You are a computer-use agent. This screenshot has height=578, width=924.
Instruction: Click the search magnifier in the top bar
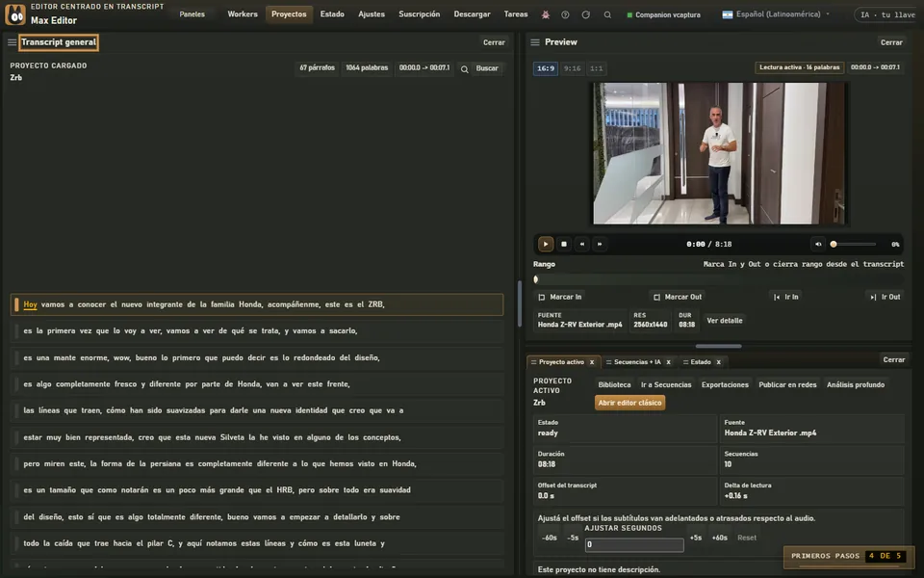[607, 14]
